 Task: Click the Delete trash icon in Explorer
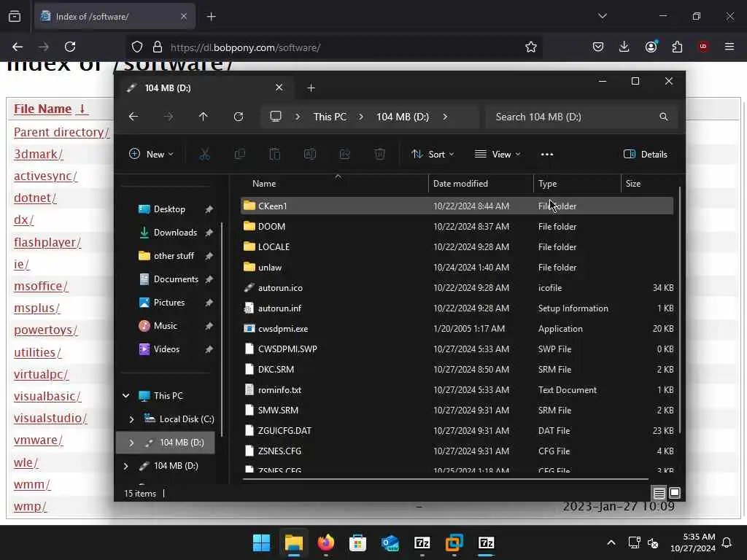(x=379, y=155)
